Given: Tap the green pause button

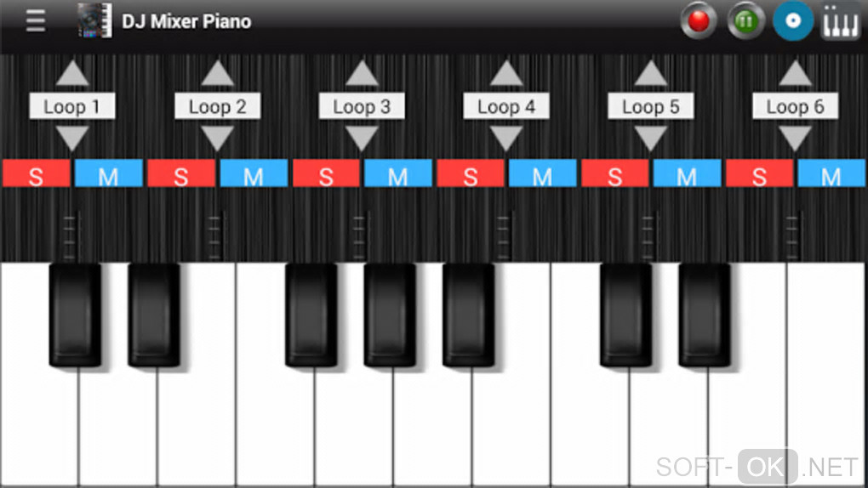Looking at the screenshot, I should click(x=745, y=21).
